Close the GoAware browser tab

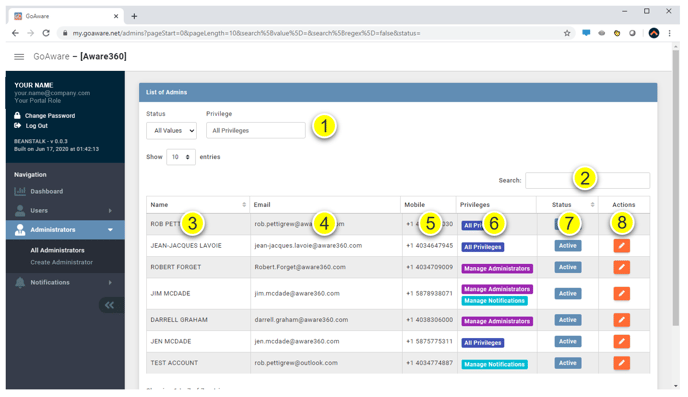pyautogui.click(x=116, y=16)
